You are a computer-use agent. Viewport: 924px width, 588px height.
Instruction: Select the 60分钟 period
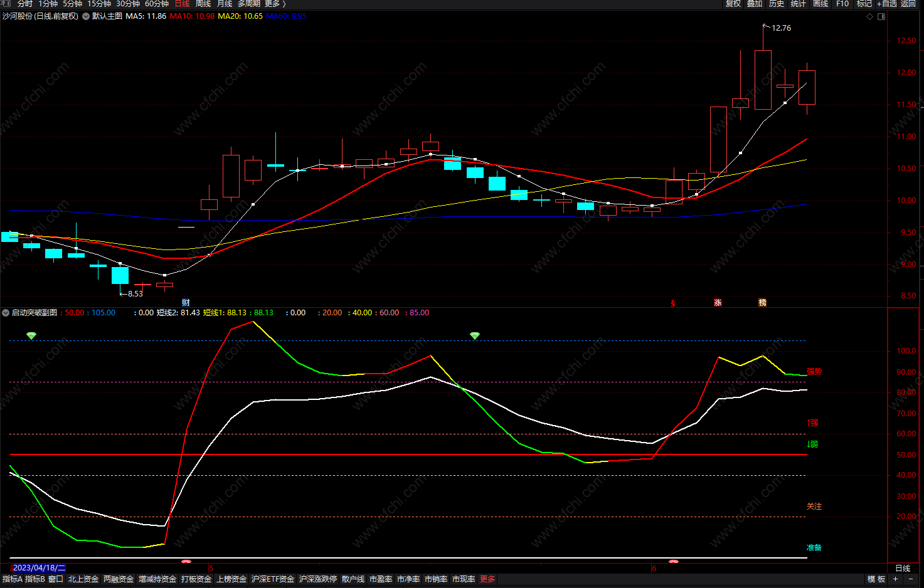(x=157, y=4)
